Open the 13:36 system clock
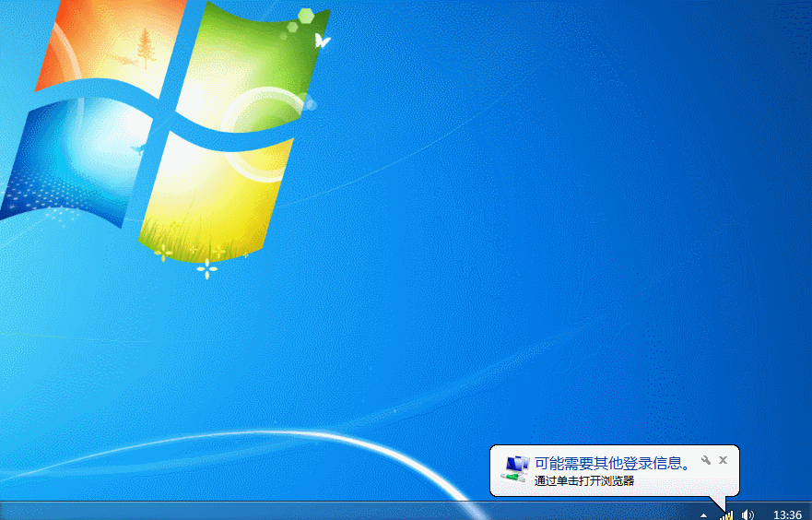812x520 pixels. tap(787, 514)
